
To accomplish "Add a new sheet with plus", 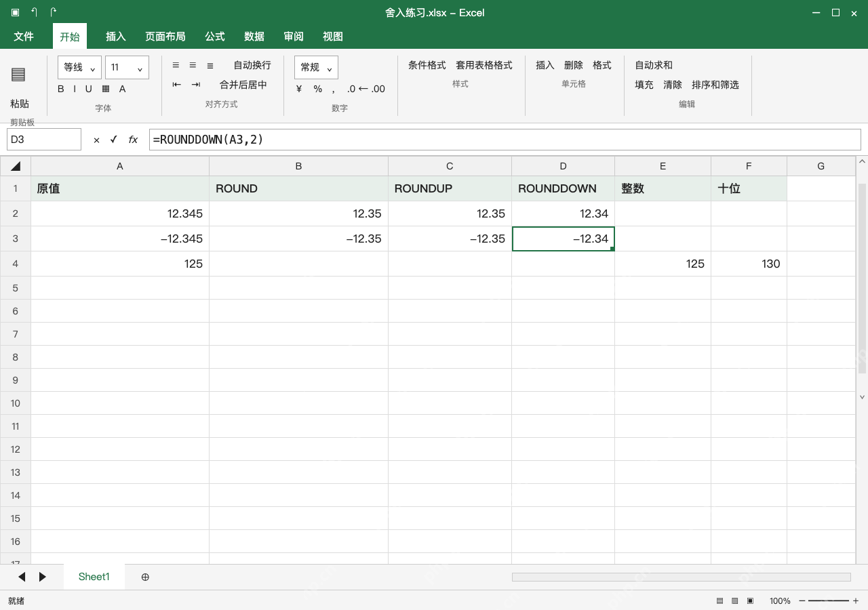I will coord(145,577).
